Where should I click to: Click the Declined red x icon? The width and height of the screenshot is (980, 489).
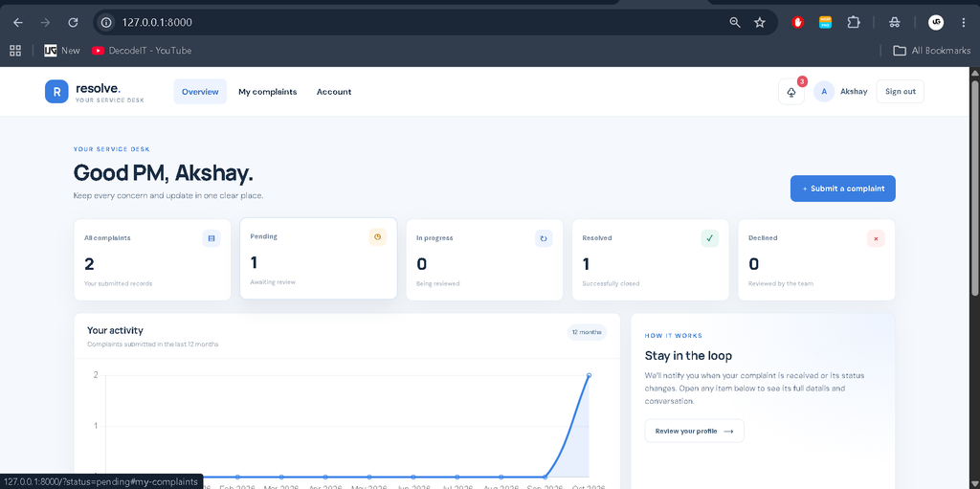coord(876,238)
